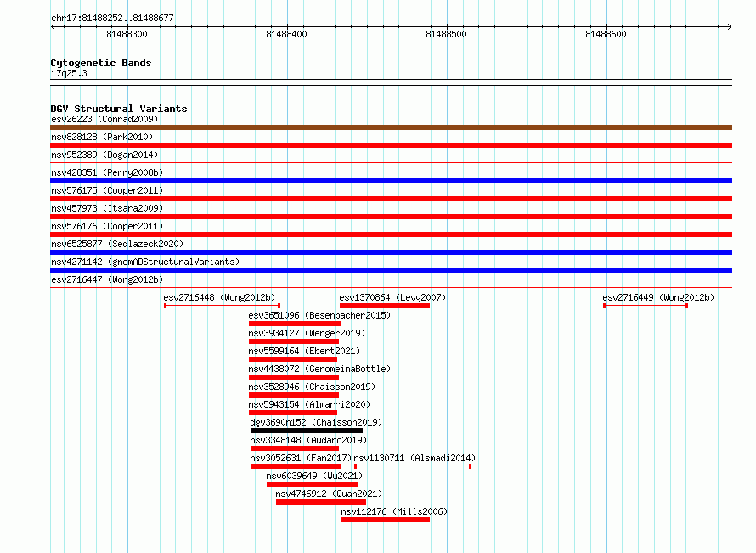Image resolution: width=756 pixels, height=553 pixels.
Task: Click the blue bar under nsv6525877 (Sedlazeck2020)
Action: coord(391,252)
